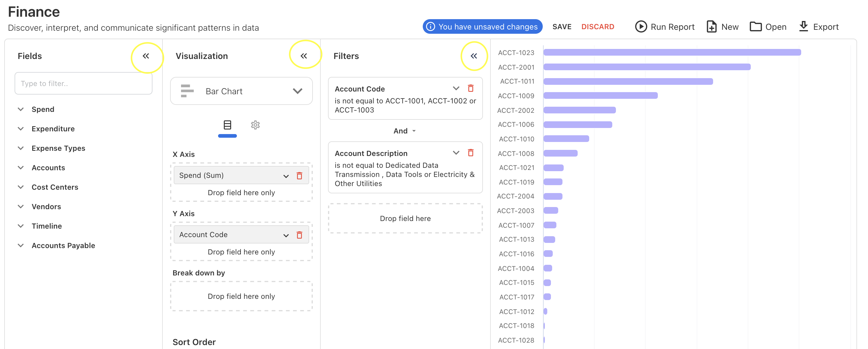Collapse the Visualization panel
The height and width of the screenshot is (349, 868).
pos(304,56)
